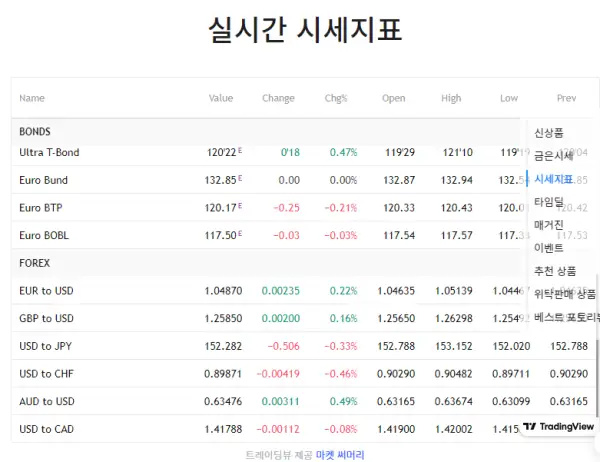600x462 pixels.
Task: Open the USD to CHF row
Action: click(304, 374)
